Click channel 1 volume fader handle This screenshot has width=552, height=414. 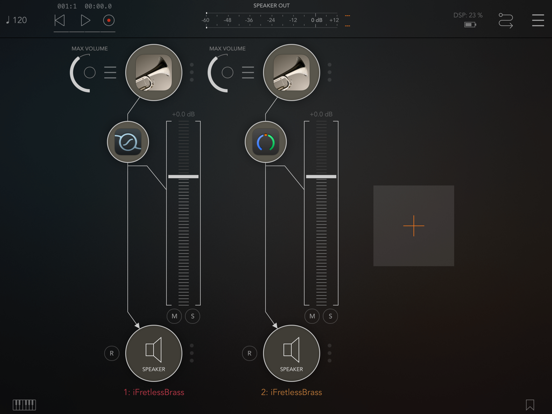(x=183, y=176)
